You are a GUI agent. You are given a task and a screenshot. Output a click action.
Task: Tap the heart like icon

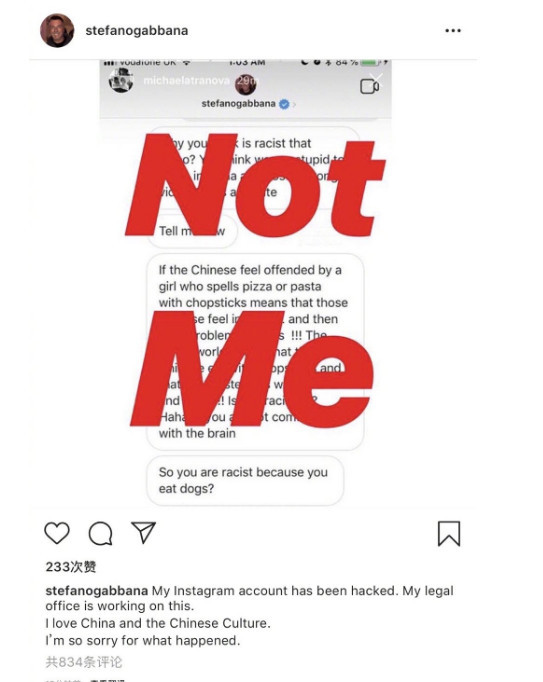click(57, 533)
